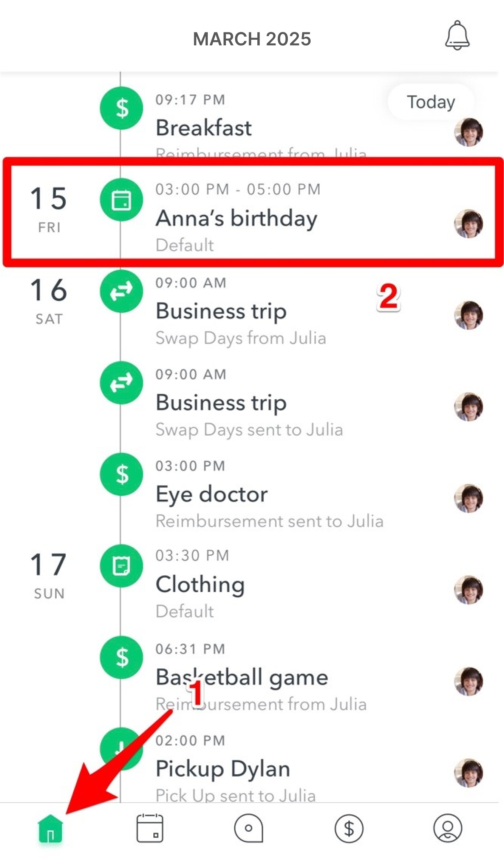Select the MARCH 2025 header title
This screenshot has height=862, width=504.
click(252, 39)
